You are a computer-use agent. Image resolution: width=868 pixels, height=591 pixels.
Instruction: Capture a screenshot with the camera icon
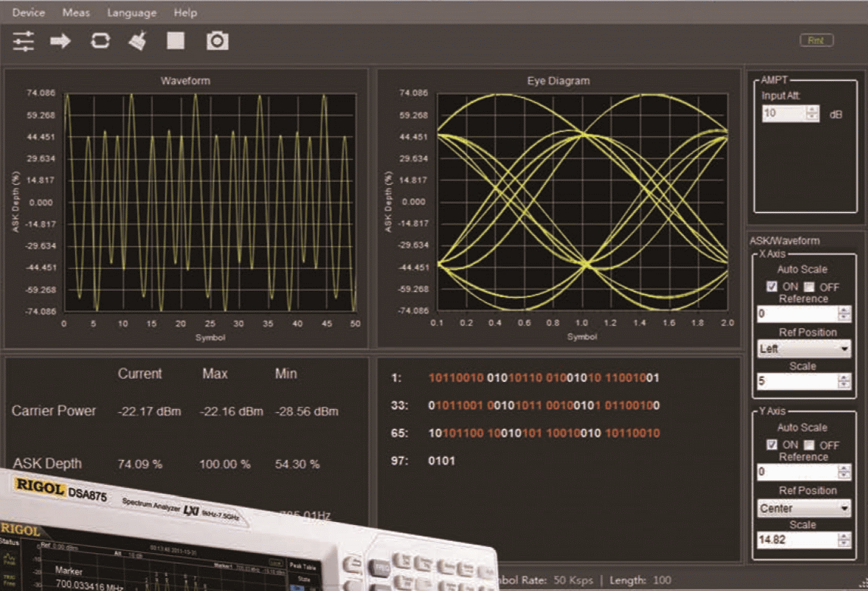coord(217,41)
